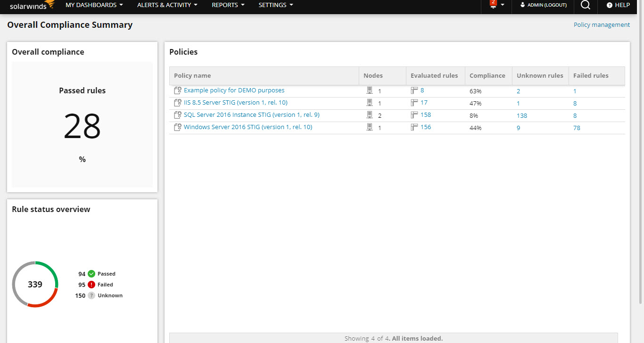Viewport: 644px width, 343px height.
Task: Click rules icon beside evaluated rules 156
Action: [x=414, y=127]
